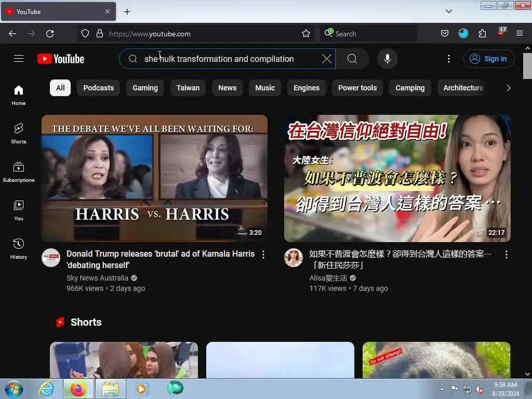The width and height of the screenshot is (532, 399).
Task: Select the Camping filter chip
Action: 410,88
